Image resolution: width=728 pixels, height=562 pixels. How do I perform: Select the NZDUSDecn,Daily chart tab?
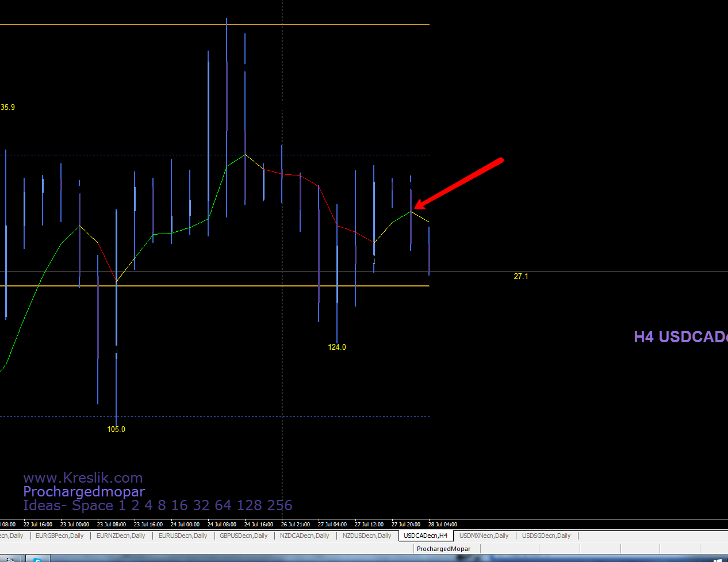[x=367, y=536]
